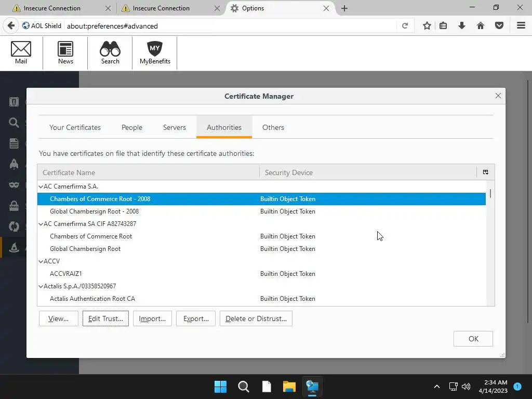Close the Options browser tab
Screen dimensions: 532x399
pyautogui.click(x=326, y=8)
